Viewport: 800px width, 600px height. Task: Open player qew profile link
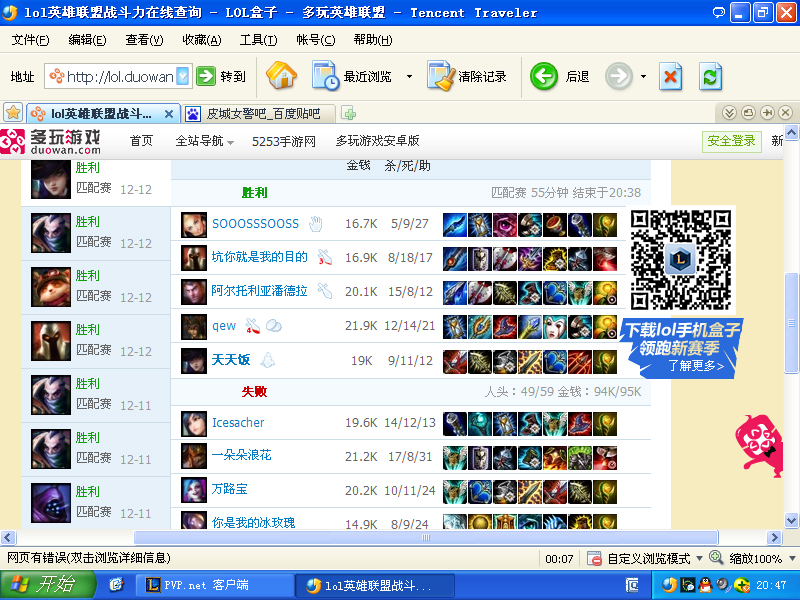point(224,326)
